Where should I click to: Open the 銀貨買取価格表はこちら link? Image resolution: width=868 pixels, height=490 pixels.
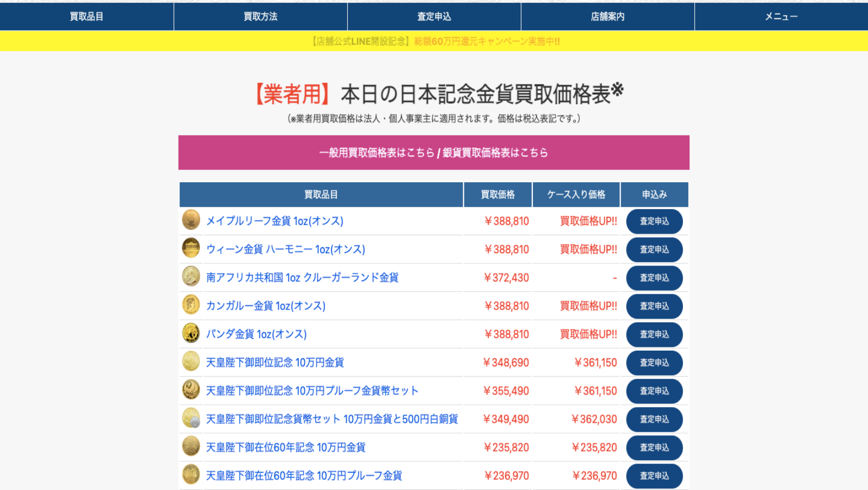(495, 153)
